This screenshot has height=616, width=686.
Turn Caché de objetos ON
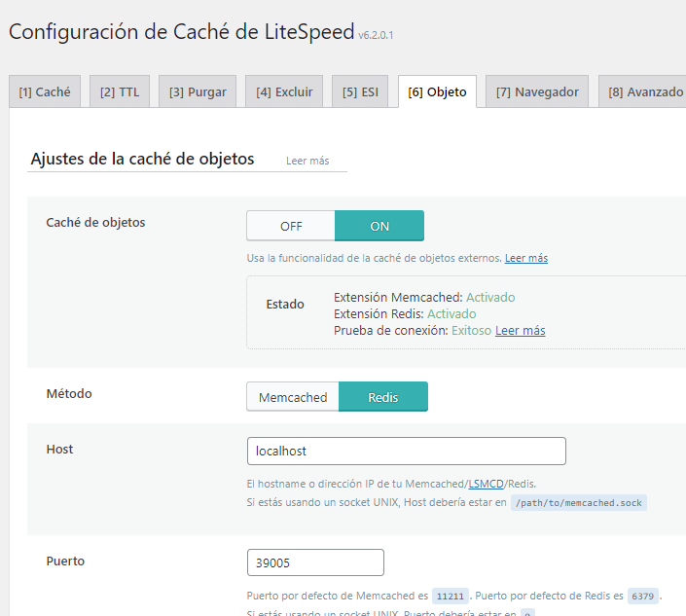(379, 226)
